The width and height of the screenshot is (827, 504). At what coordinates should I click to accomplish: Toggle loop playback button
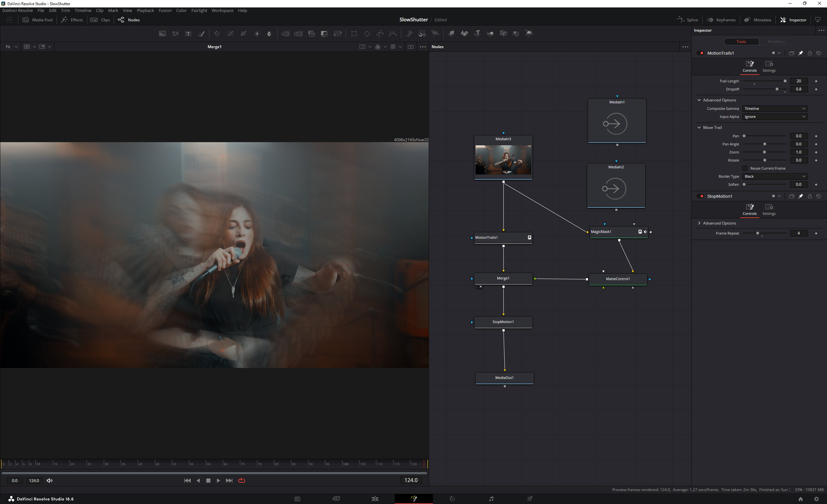tap(242, 480)
